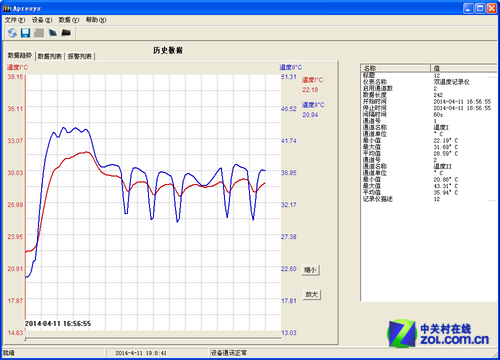Click the teal device toolbar icon
The image size is (500, 360).
53,33
